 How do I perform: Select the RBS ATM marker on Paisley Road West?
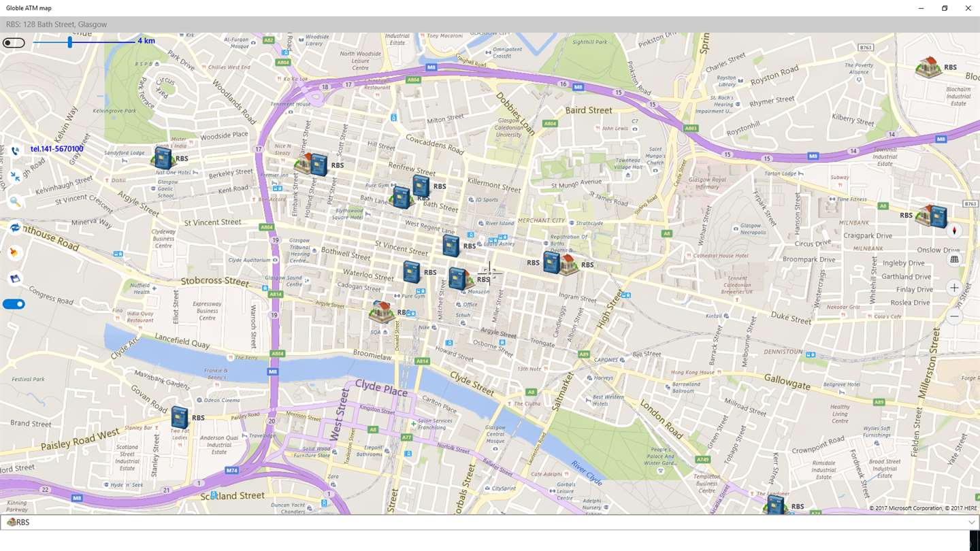(x=179, y=417)
